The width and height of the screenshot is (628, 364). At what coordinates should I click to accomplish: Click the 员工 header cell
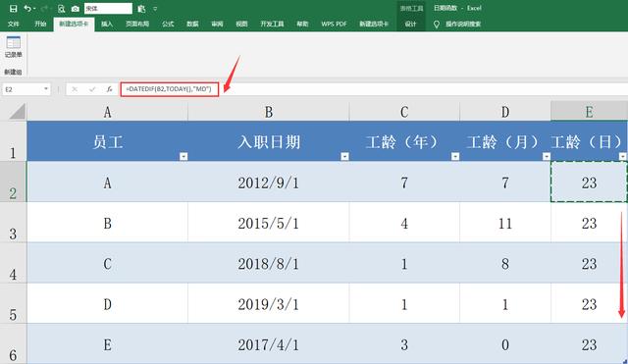(107, 141)
